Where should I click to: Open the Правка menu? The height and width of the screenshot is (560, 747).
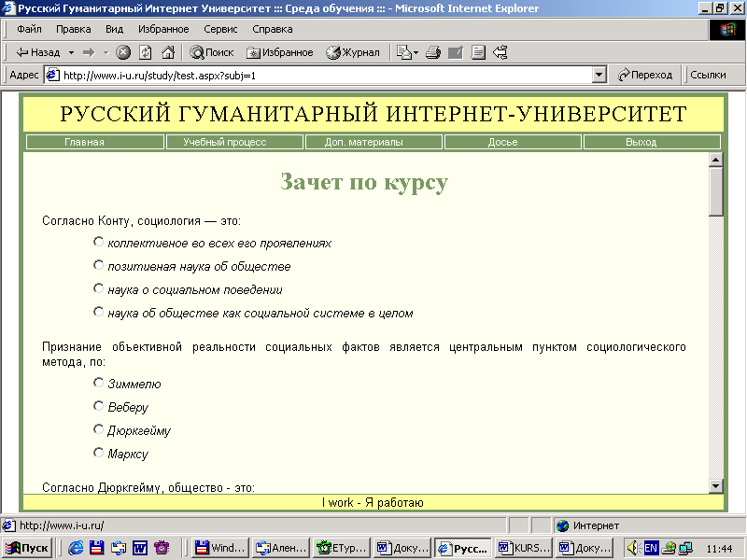[x=74, y=30]
